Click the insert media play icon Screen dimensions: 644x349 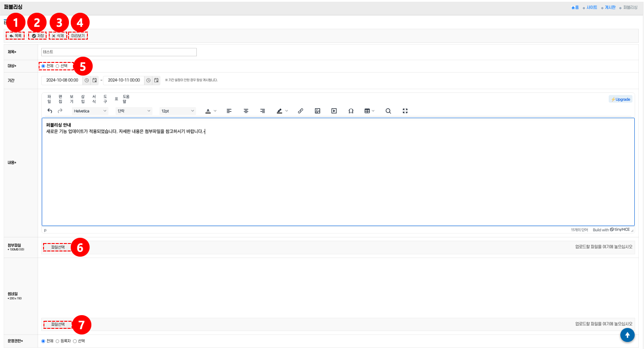(x=334, y=111)
